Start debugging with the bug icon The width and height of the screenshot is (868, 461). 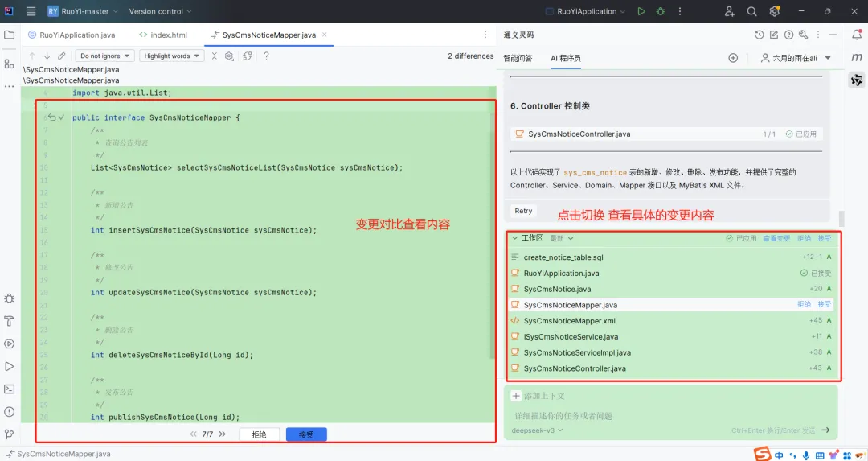pyautogui.click(x=661, y=11)
